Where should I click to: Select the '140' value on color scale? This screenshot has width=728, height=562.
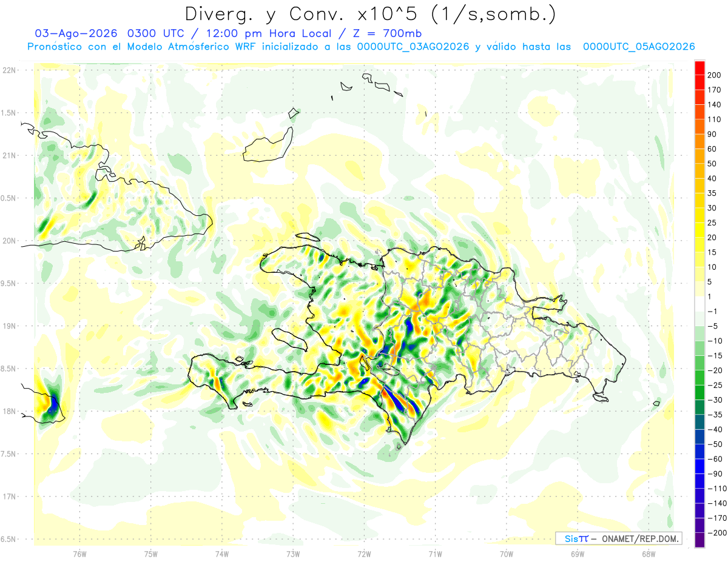click(x=714, y=104)
